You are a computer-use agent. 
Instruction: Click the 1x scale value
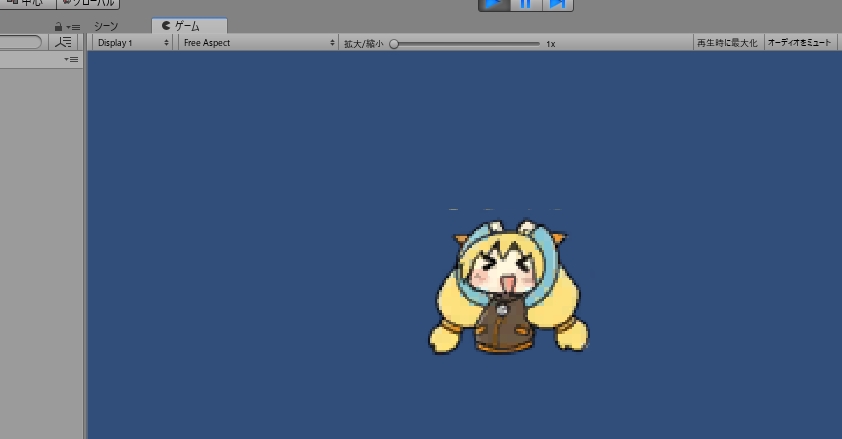(550, 44)
